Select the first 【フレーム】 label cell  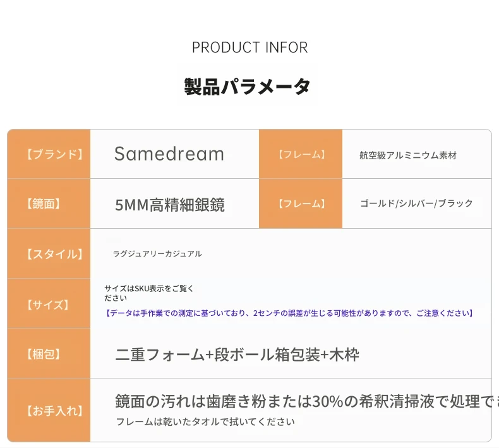coord(301,154)
